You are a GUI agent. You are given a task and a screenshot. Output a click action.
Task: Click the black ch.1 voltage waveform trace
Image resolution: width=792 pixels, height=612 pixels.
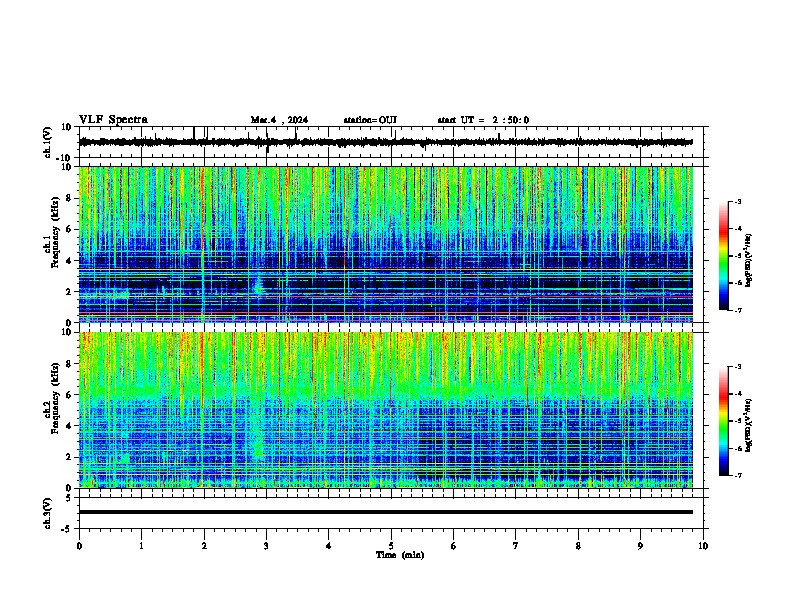pyautogui.click(x=385, y=142)
